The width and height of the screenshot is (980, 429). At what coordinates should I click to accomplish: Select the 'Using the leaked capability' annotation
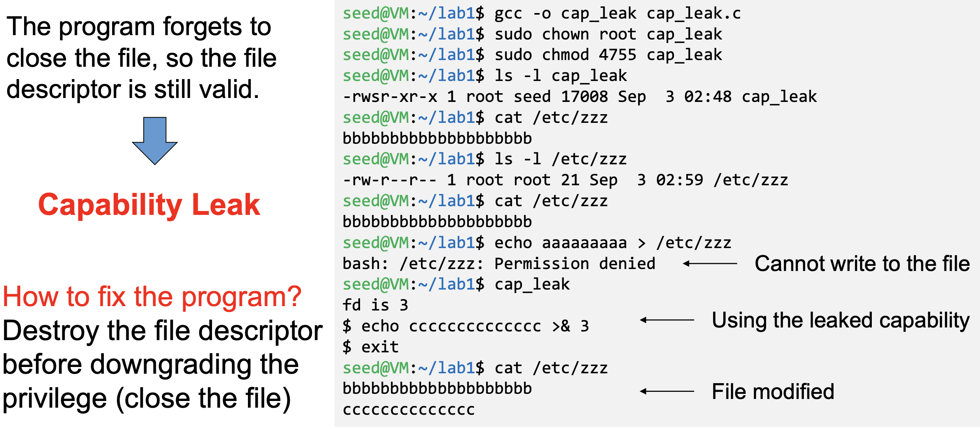point(840,320)
